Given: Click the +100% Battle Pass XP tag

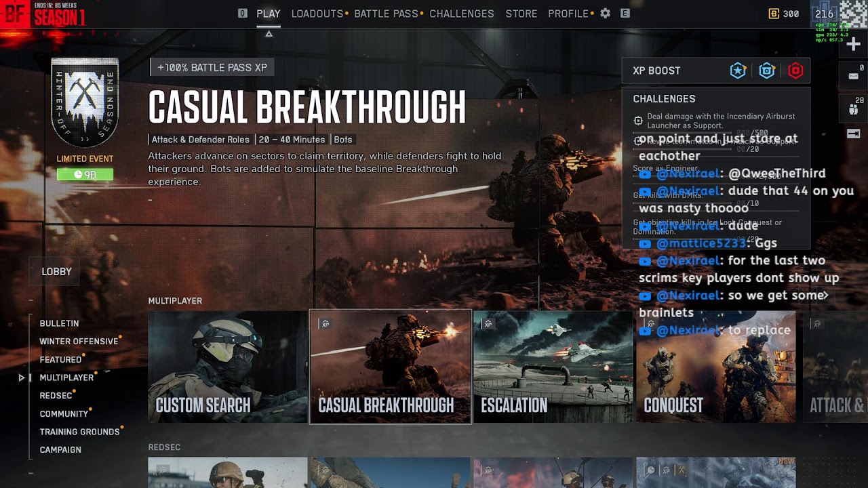Looking at the screenshot, I should [x=212, y=68].
